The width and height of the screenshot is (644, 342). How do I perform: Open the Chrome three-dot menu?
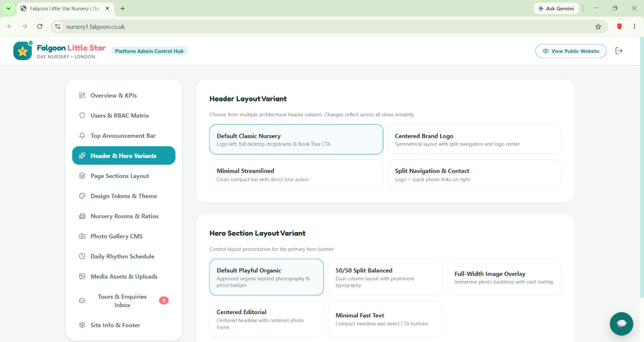pos(635,26)
